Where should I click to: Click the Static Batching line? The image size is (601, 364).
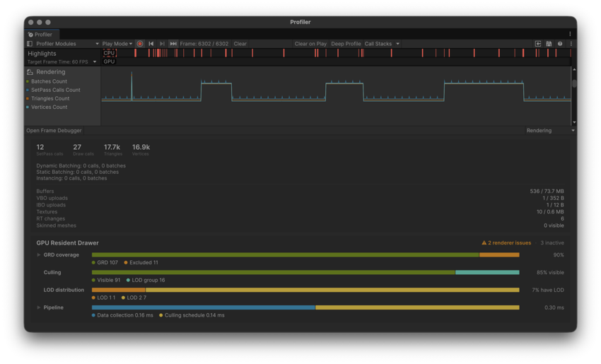coord(78,172)
